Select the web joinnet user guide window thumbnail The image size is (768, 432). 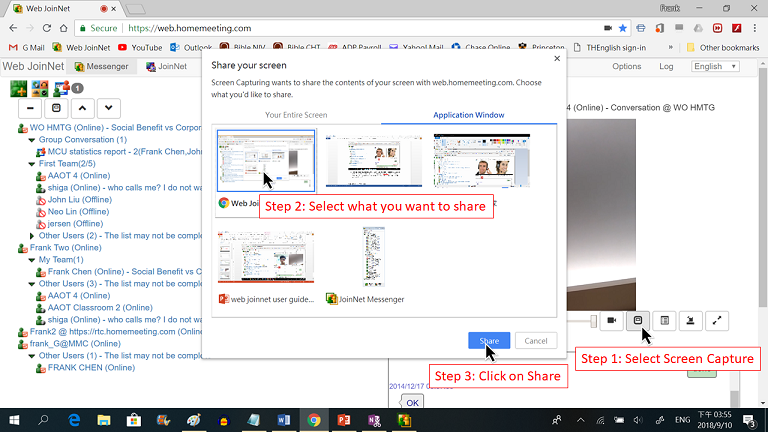pos(266,262)
